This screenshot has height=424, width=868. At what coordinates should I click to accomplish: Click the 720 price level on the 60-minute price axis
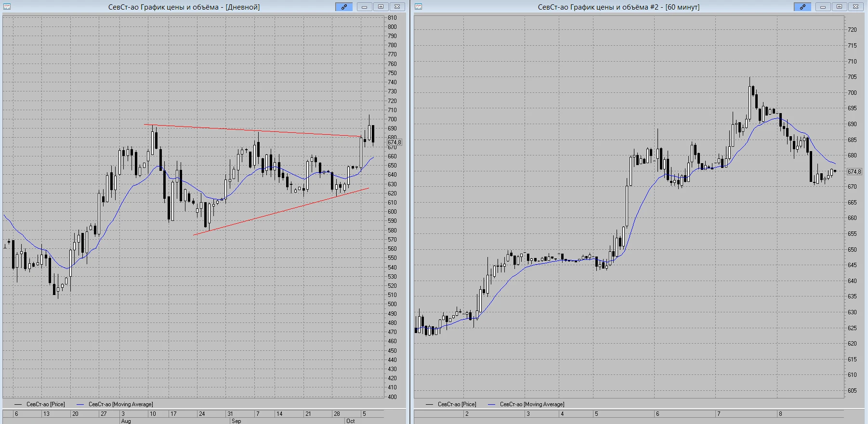click(852, 30)
